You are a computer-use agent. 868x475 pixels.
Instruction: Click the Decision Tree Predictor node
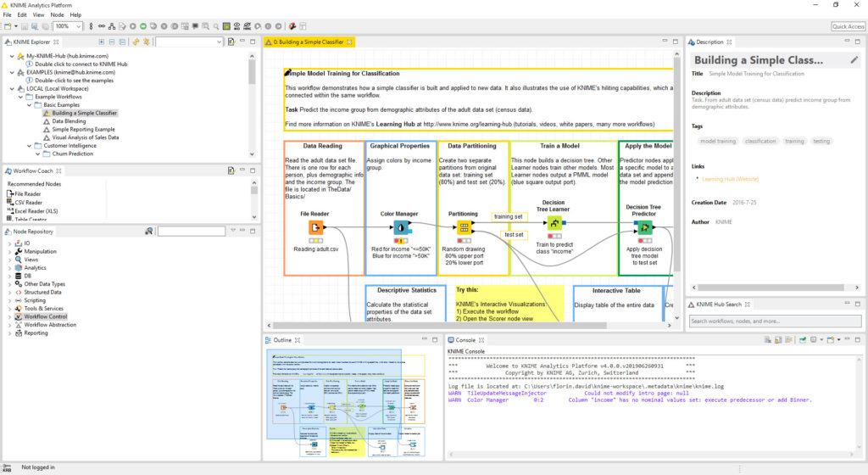(644, 227)
